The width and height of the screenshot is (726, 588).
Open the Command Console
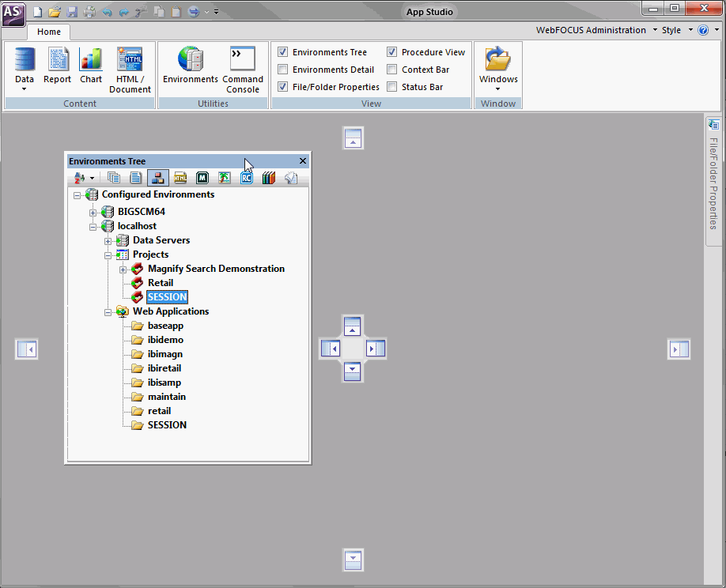tap(243, 70)
